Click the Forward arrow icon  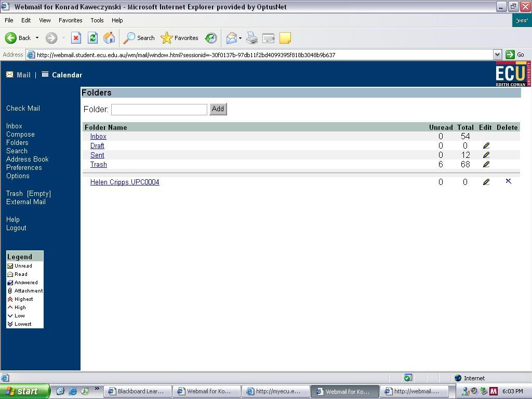[51, 38]
